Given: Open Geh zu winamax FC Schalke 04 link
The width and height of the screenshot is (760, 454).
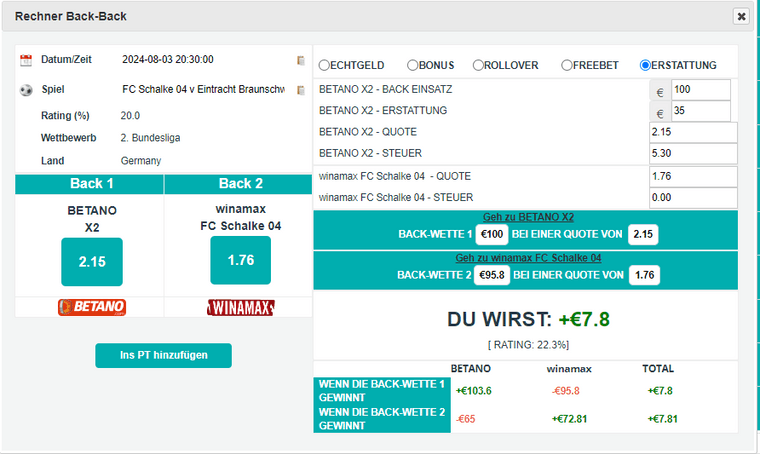Looking at the screenshot, I should 528,258.
